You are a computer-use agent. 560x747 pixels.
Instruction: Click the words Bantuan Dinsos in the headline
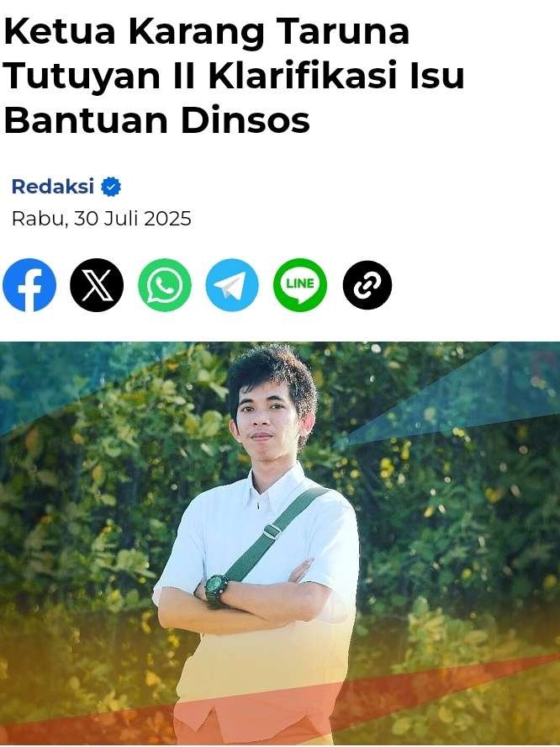[157, 120]
